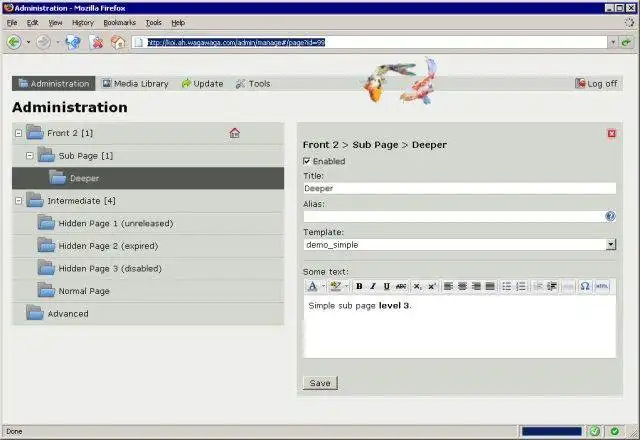The height and width of the screenshot is (440, 640).
Task: Open the Update tab
Action: 202,84
